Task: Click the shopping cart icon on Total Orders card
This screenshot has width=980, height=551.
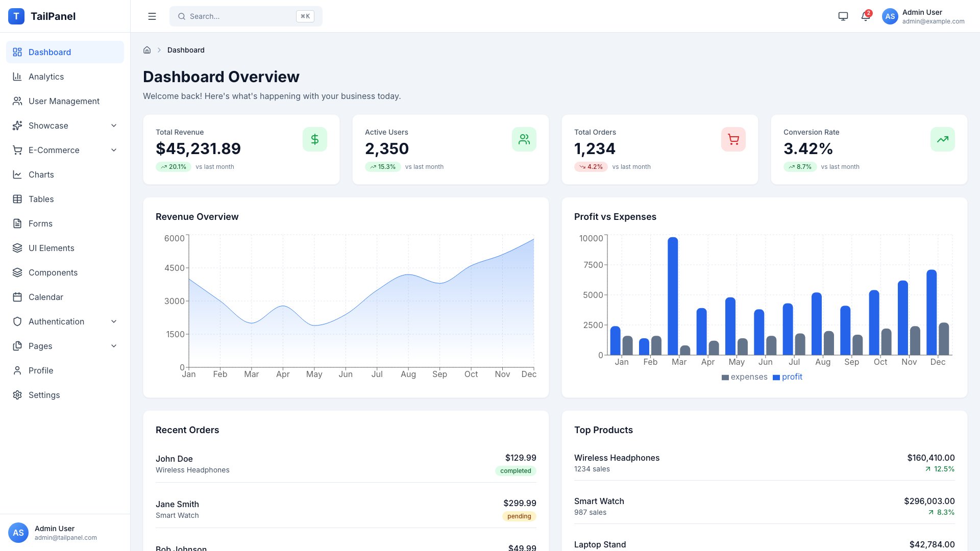Action: point(733,139)
